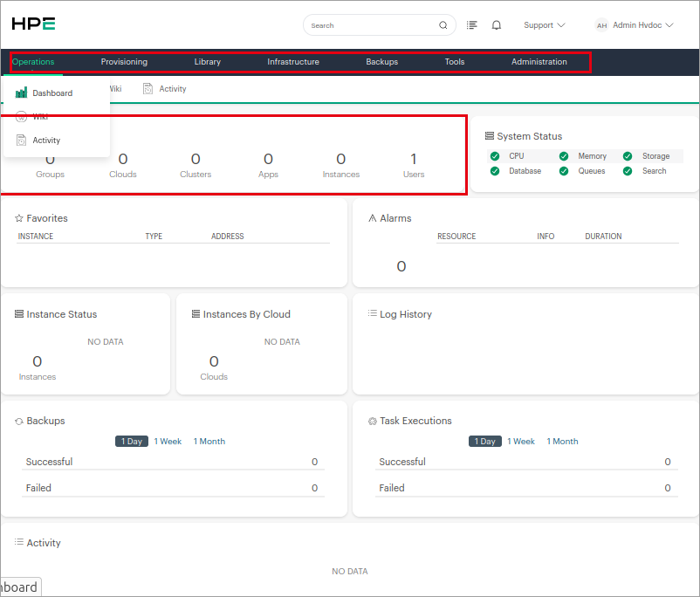700x597 pixels.
Task: Open the Provisioning menu
Action: (x=124, y=62)
